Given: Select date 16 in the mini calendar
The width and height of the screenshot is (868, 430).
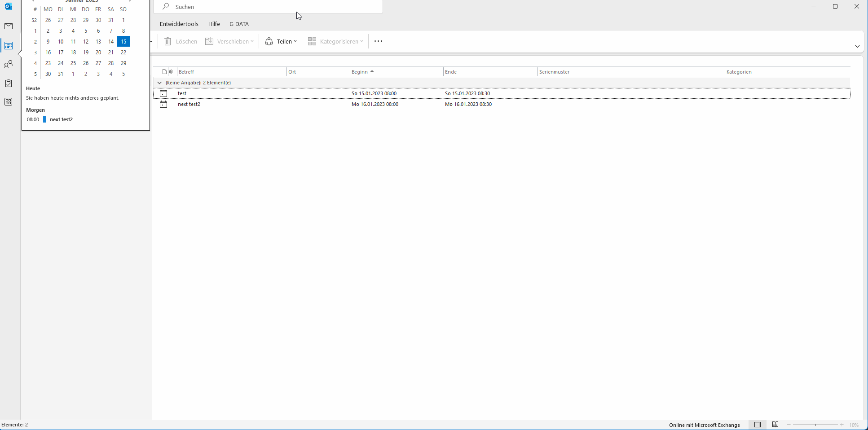Looking at the screenshot, I should click(x=48, y=53).
